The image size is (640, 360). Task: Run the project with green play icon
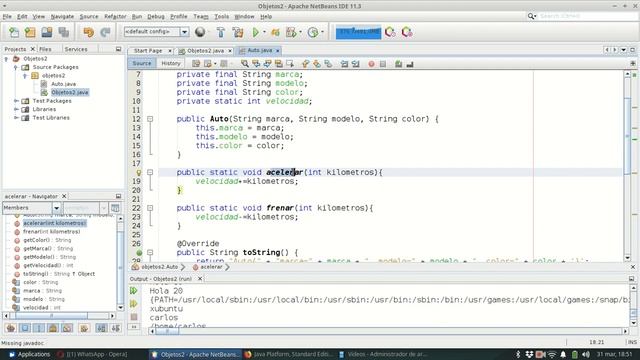pos(256,32)
